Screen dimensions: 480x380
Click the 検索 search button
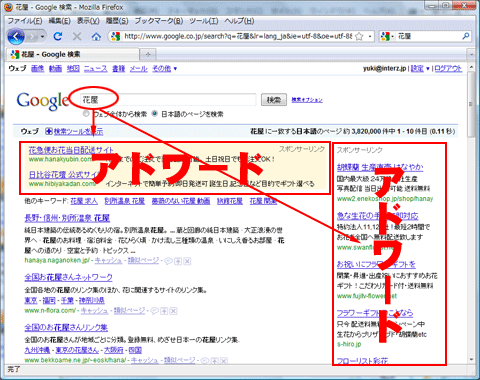(274, 100)
